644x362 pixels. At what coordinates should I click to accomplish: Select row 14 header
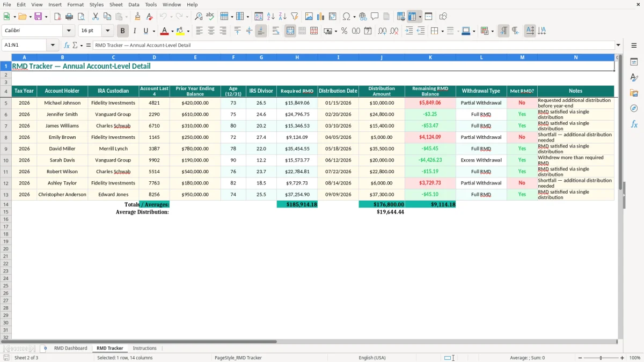6,204
